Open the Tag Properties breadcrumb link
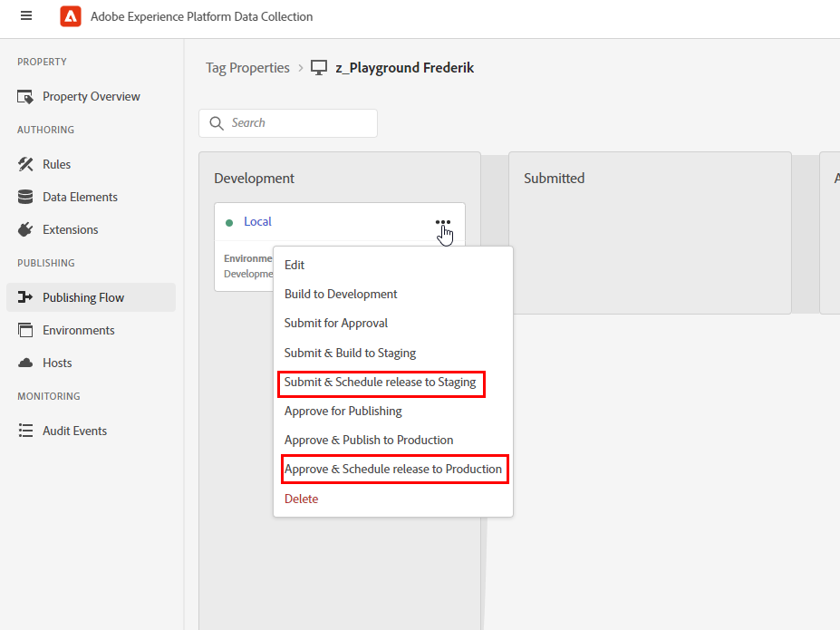Image resolution: width=840 pixels, height=630 pixels. [247, 68]
